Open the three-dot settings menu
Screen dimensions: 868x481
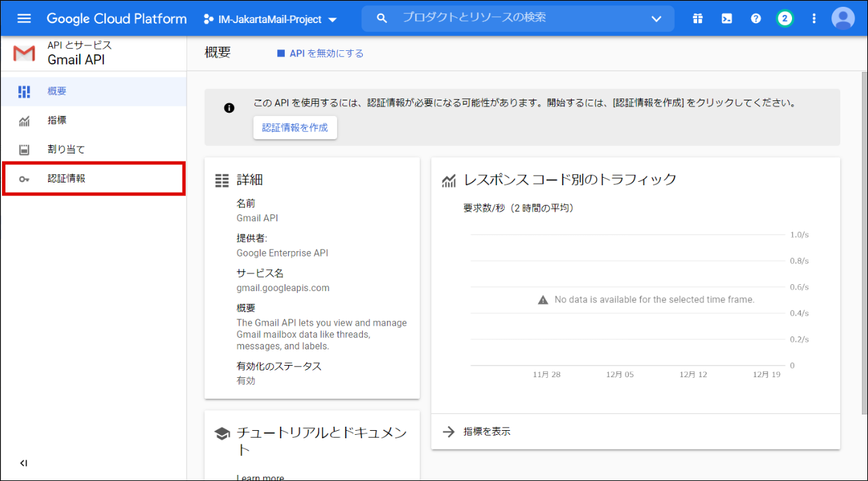tap(814, 18)
